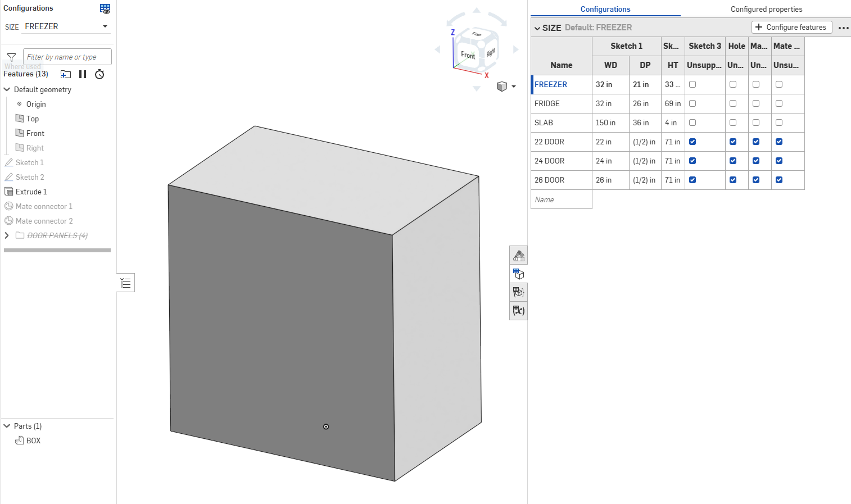Click the BOX part icon
The width and height of the screenshot is (851, 504).
20,441
